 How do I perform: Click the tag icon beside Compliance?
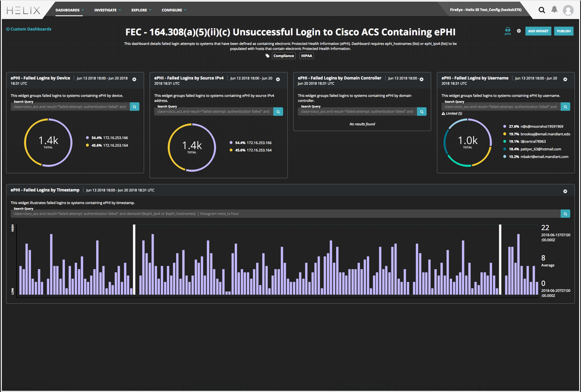267,56
